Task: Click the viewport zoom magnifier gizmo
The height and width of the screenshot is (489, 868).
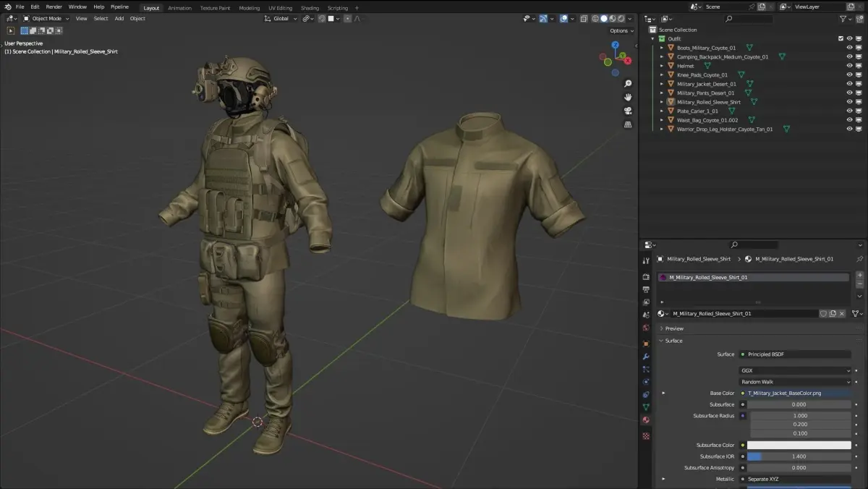Action: coord(628,84)
